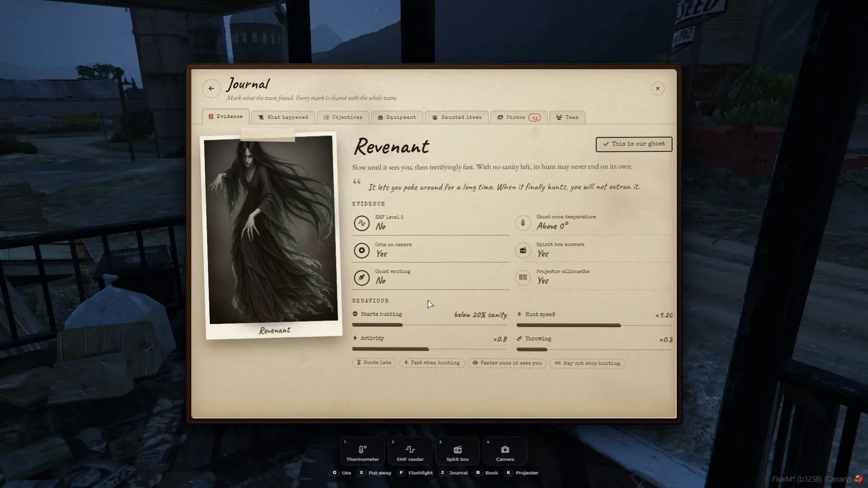Switch to the What happened tab

(283, 117)
